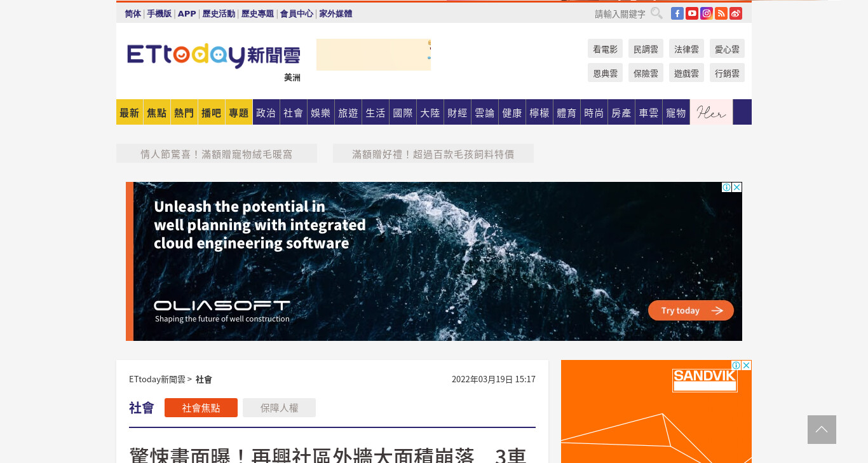Close the Sandvik sidebar ad
This screenshot has height=463, width=868.
[747, 365]
